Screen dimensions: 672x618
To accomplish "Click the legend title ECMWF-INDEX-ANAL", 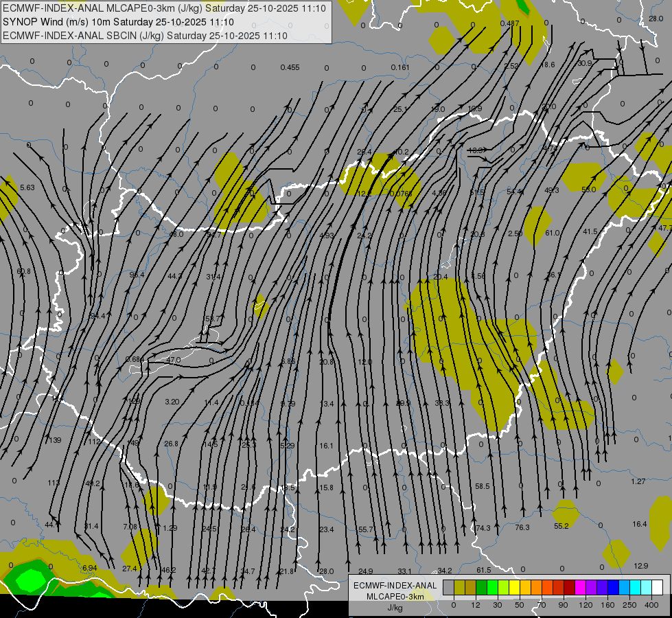I will pyautogui.click(x=395, y=586).
